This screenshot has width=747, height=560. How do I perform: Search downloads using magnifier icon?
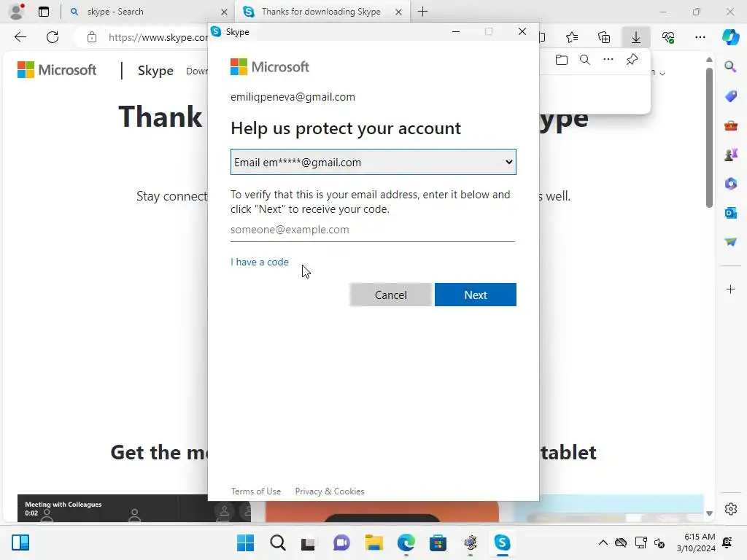coord(585,60)
